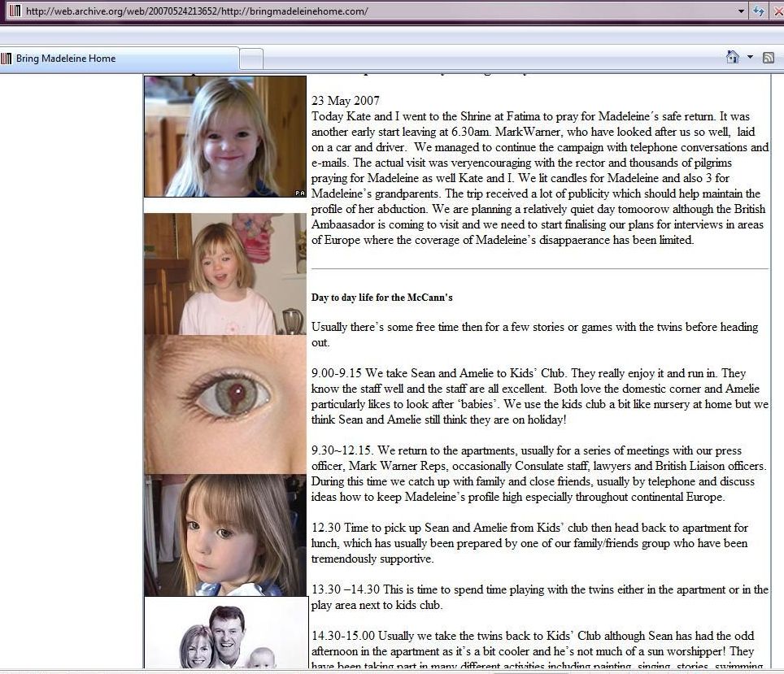Screen dimensions: 784x674
Task: Select photo of child in pink top
Action: coord(225,274)
